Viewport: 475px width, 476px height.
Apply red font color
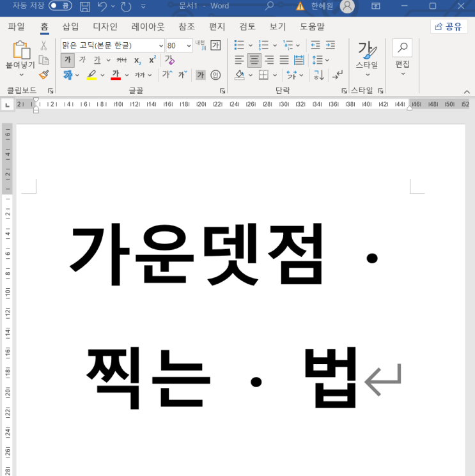tap(116, 75)
